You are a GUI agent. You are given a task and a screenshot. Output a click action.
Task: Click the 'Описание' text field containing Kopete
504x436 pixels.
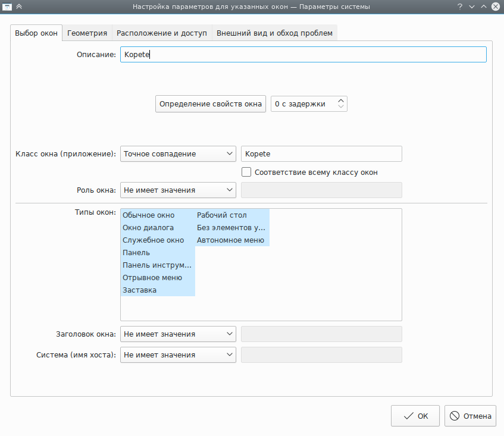(x=303, y=55)
